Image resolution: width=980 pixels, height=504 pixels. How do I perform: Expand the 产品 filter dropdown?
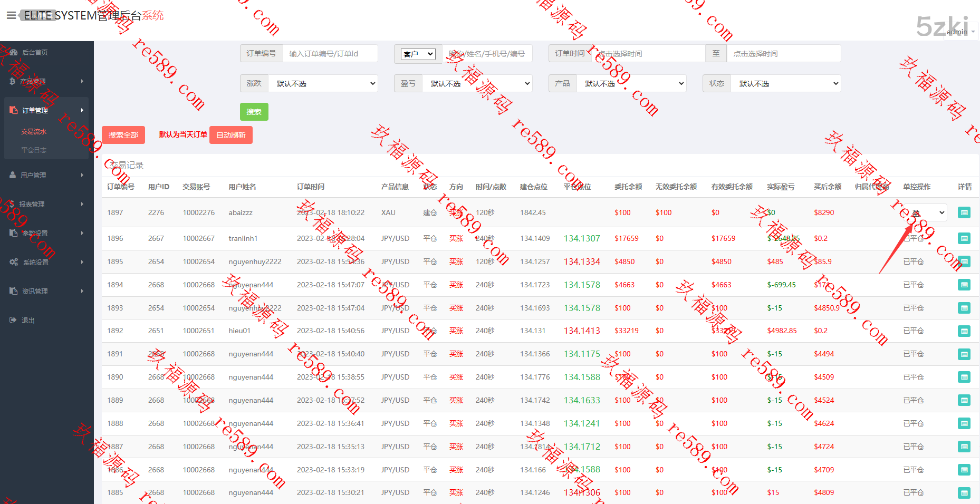coord(631,83)
